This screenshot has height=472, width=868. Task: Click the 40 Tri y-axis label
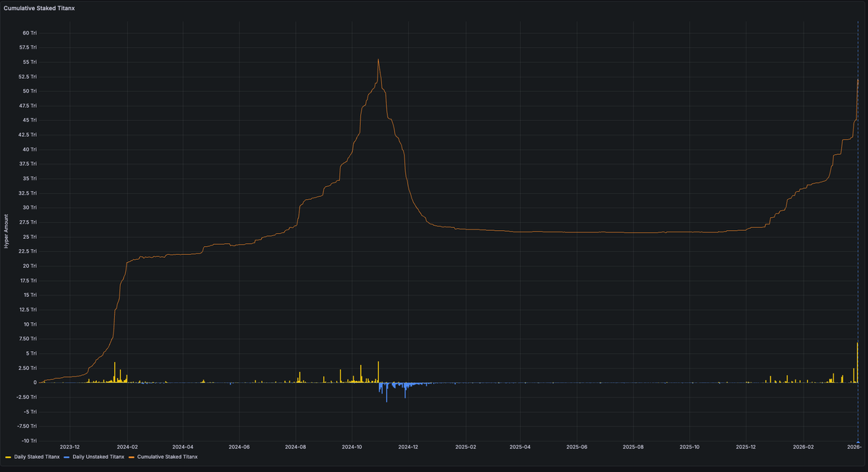coord(30,149)
